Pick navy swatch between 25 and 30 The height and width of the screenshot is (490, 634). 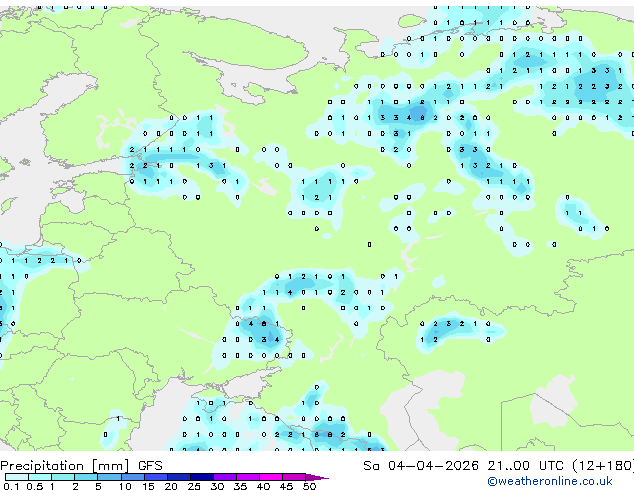click(x=202, y=477)
